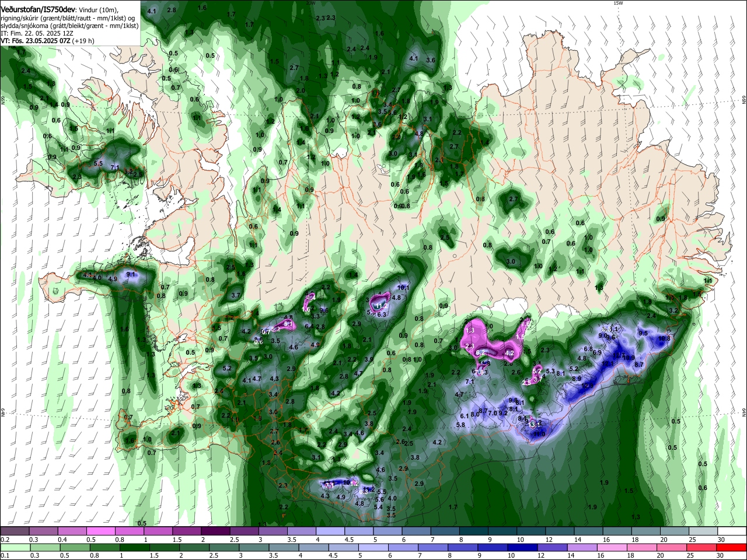This screenshot has width=747, height=560.
Task: Select the mauve 0.3–0.4 snow legend swatch
Action: 43,531
